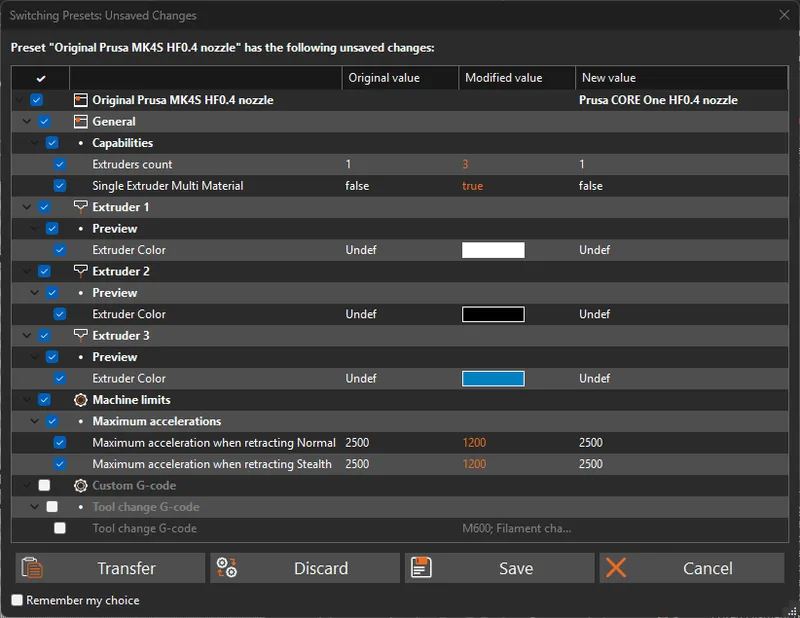
Task: Click the checkmark icon in the table header
Action: 41,78
